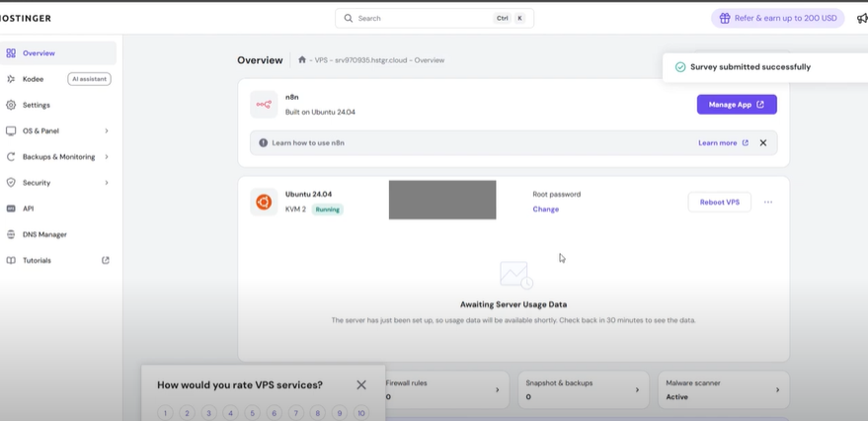Open the Malware scanner card
868x421 pixels.
(x=724, y=390)
